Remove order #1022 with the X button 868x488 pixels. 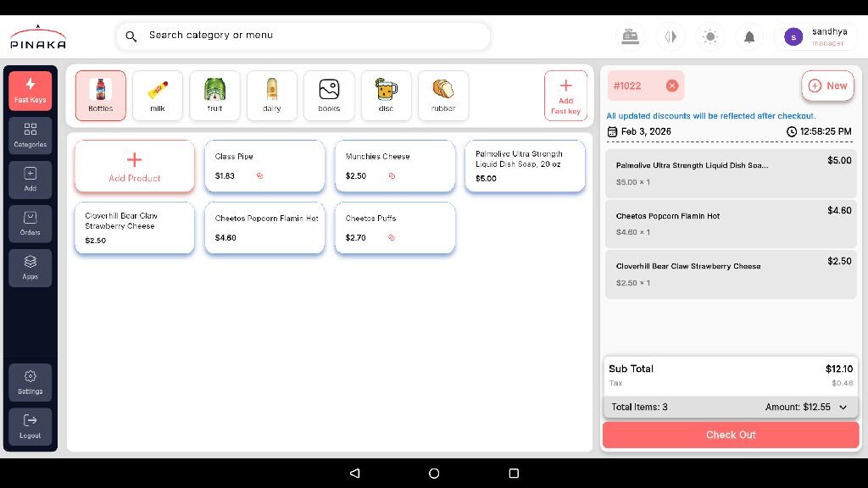tap(672, 86)
